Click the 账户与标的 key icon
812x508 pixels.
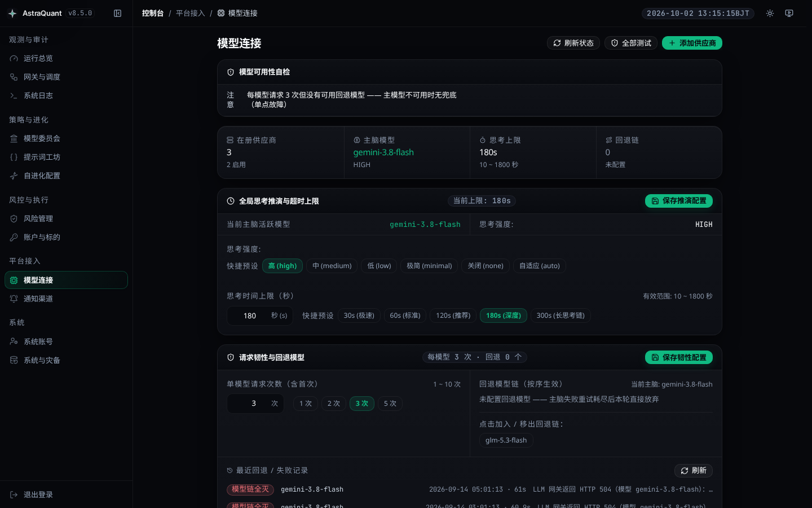coord(14,237)
